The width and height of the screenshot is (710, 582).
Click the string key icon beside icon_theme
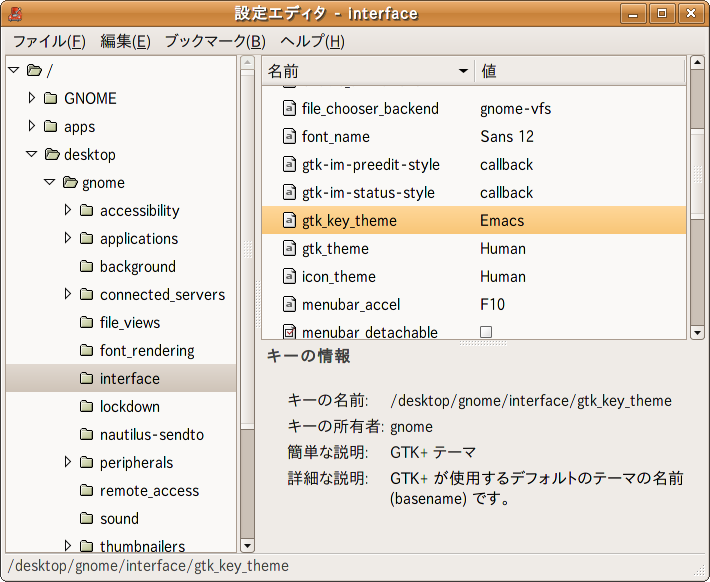pyautogui.click(x=289, y=276)
